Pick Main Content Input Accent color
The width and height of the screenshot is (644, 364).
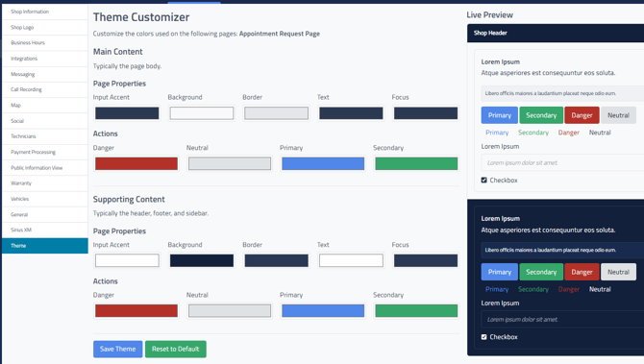[127, 113]
